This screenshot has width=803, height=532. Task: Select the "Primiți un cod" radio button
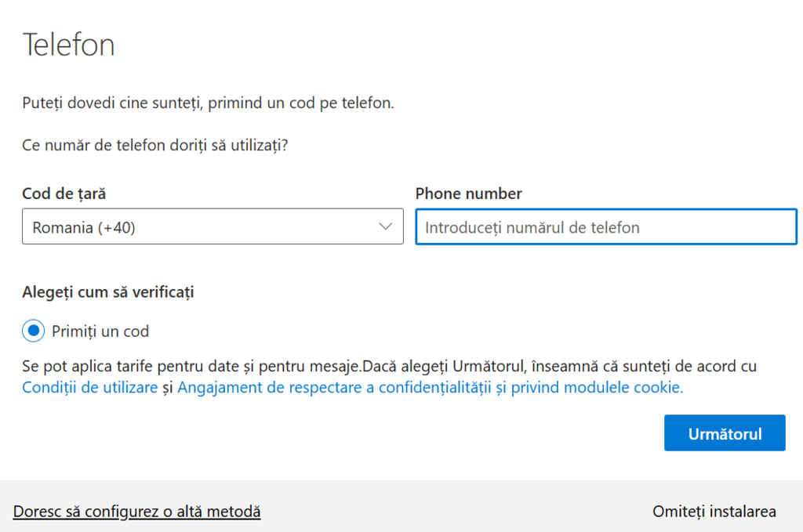34,331
